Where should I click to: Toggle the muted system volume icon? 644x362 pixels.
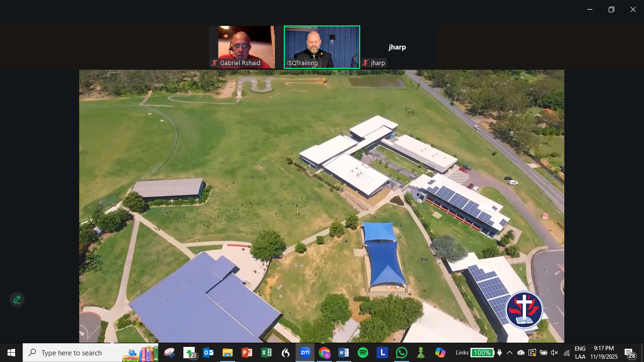point(554,353)
